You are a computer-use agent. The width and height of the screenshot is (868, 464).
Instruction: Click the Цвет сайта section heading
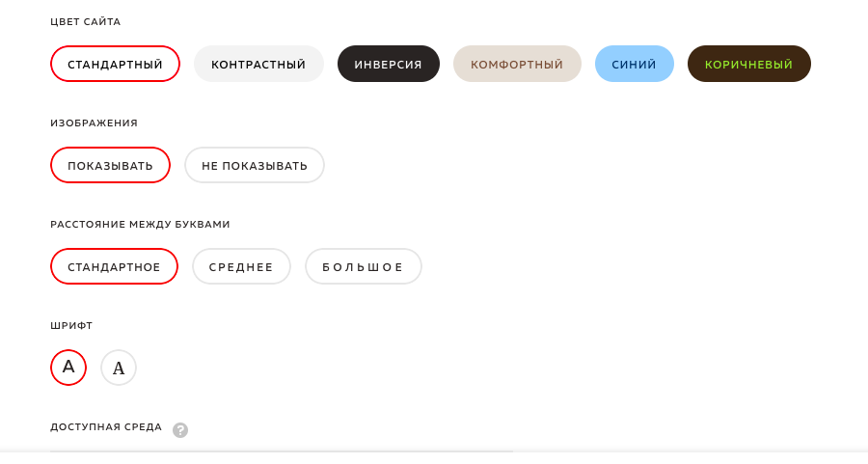tap(85, 21)
